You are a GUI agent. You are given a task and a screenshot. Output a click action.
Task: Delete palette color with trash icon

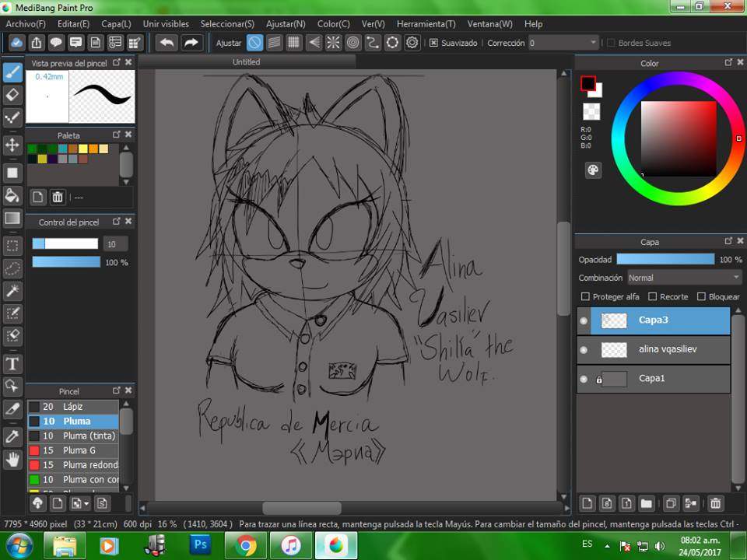57,197
